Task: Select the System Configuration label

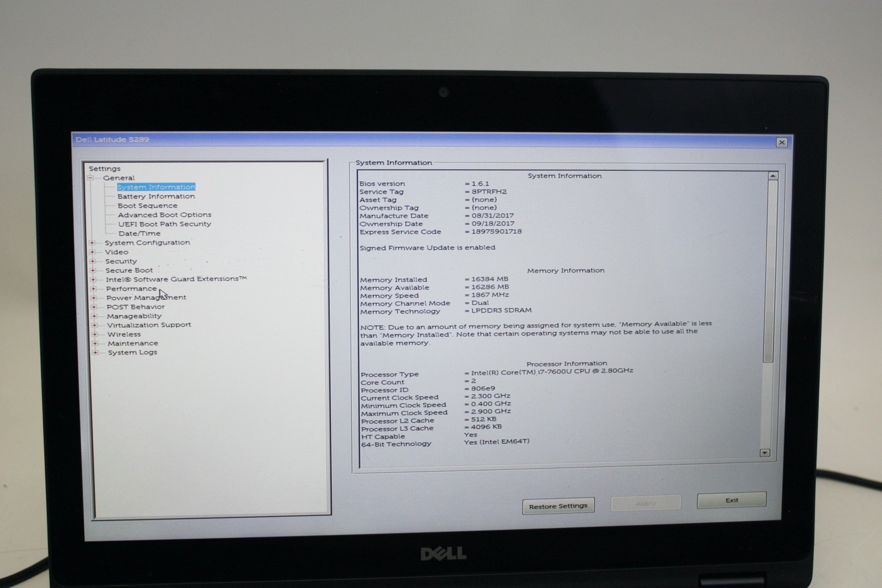Action: click(147, 242)
